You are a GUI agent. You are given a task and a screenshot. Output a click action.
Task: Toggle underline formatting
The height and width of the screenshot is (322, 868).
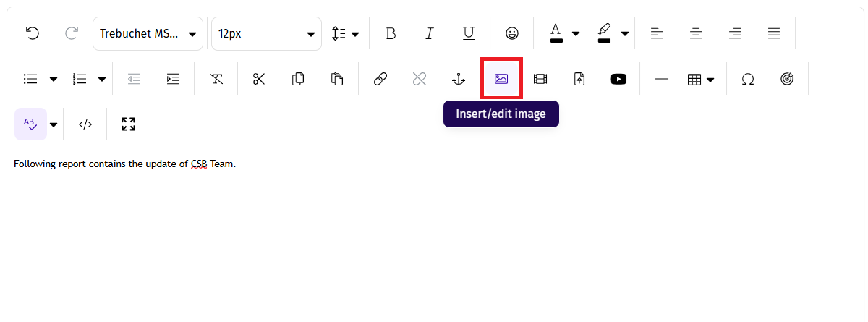tap(469, 33)
